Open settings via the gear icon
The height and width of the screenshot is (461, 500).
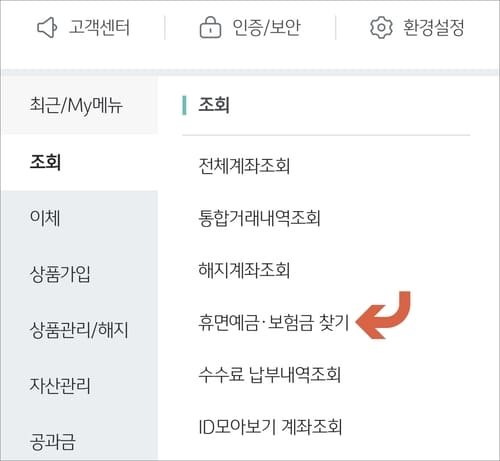(381, 27)
